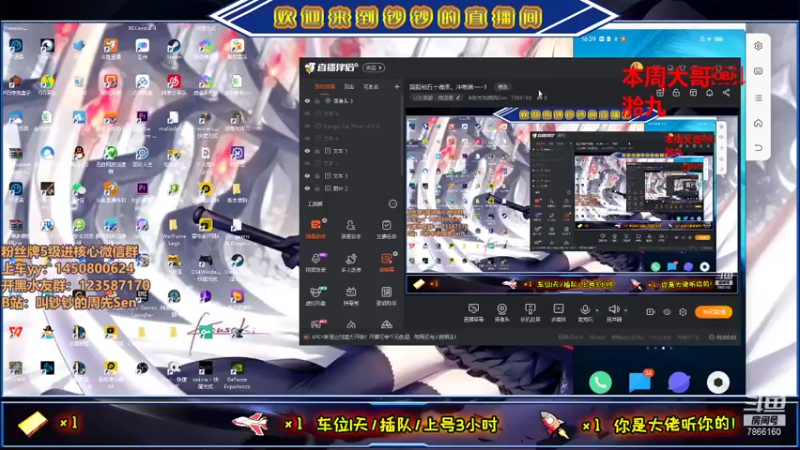This screenshot has height=450, width=800.
Task: Click the stream preview canvas thumbnail
Action: (571, 202)
